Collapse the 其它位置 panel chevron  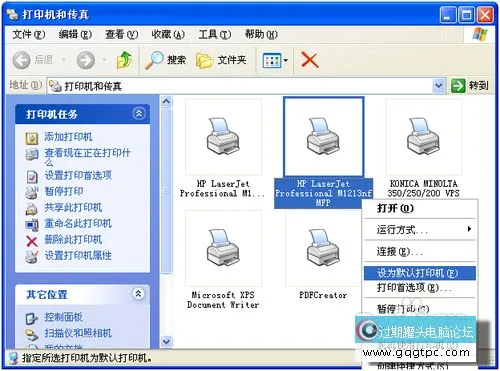tap(138, 294)
